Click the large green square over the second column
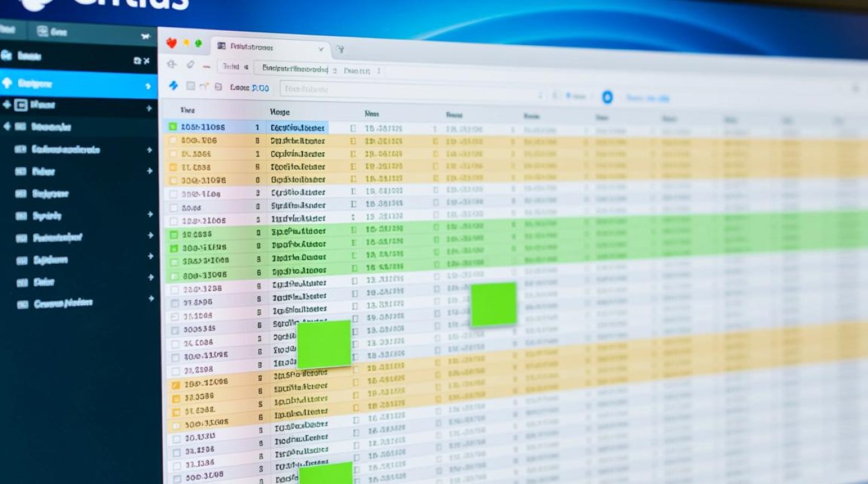This screenshot has width=868, height=484. click(x=324, y=344)
